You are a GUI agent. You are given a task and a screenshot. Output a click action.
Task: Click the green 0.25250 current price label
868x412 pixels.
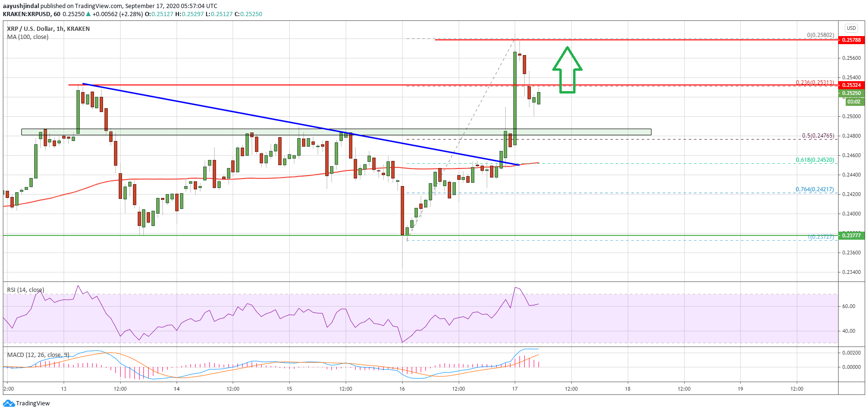pyautogui.click(x=851, y=94)
